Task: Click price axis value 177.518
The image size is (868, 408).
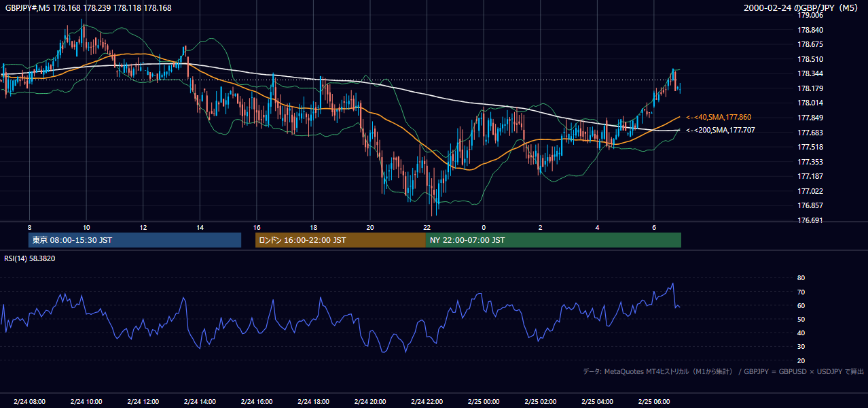Action: coord(810,147)
